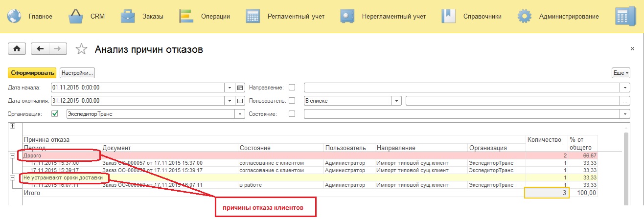
Task: Click the Главное menu label
Action: click(x=41, y=16)
